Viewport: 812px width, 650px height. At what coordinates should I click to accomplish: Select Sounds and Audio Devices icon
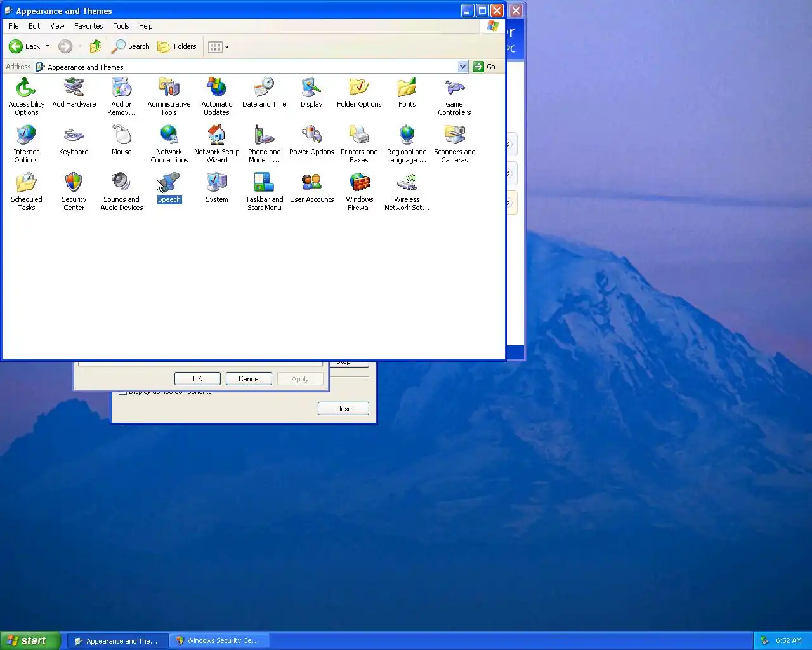point(121,191)
